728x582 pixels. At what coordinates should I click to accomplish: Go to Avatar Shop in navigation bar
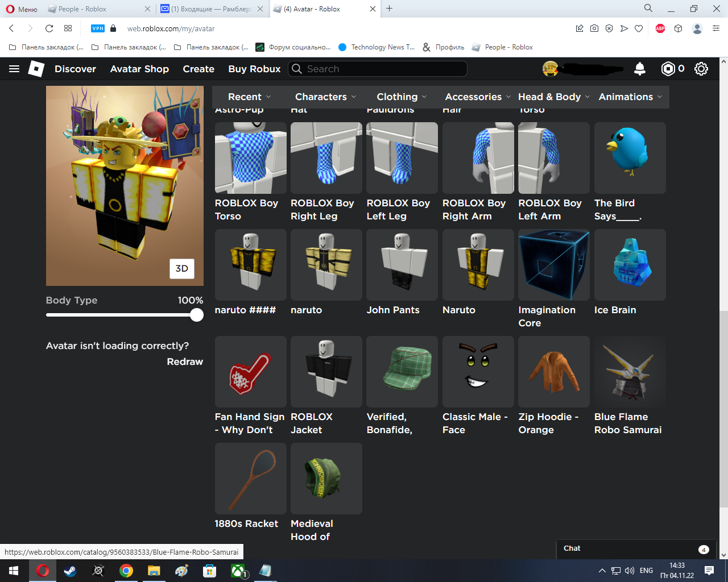(139, 69)
